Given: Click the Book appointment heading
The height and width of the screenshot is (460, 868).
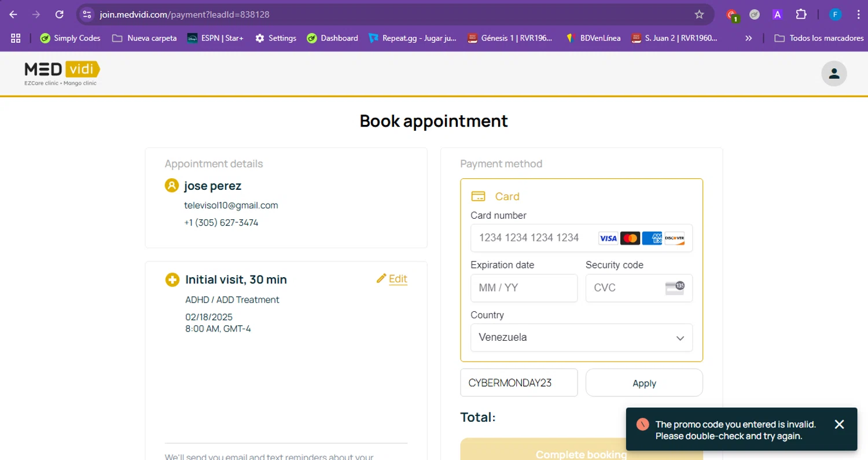Looking at the screenshot, I should coord(433,121).
